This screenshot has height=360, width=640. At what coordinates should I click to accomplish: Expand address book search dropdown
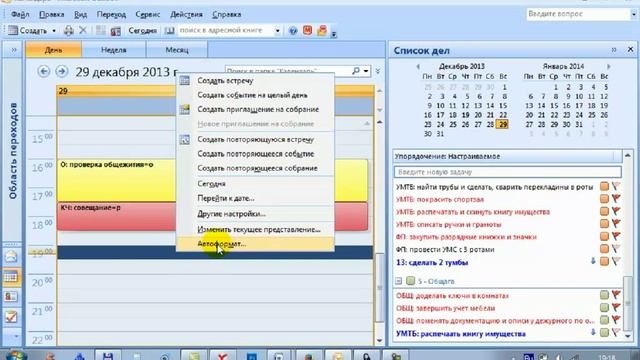pos(278,31)
